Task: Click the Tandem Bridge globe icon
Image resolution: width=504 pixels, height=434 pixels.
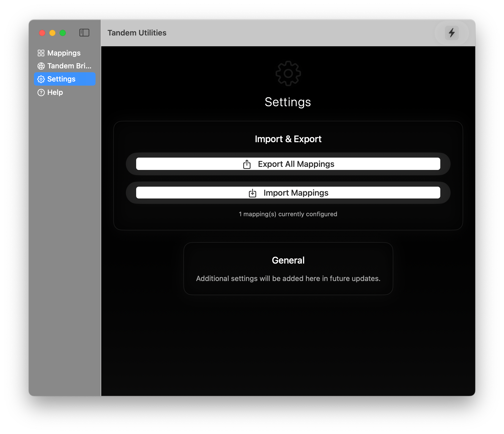Action: pos(41,66)
